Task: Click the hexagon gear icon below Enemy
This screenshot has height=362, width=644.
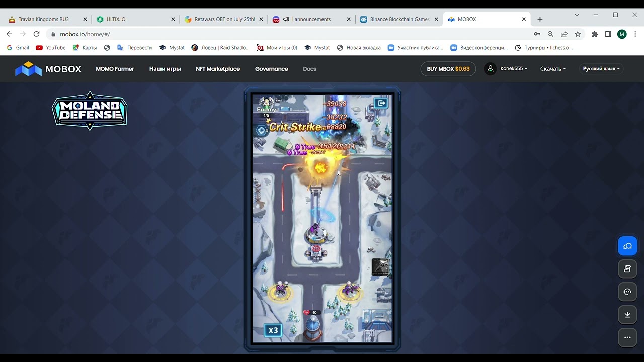Action: 261,131
